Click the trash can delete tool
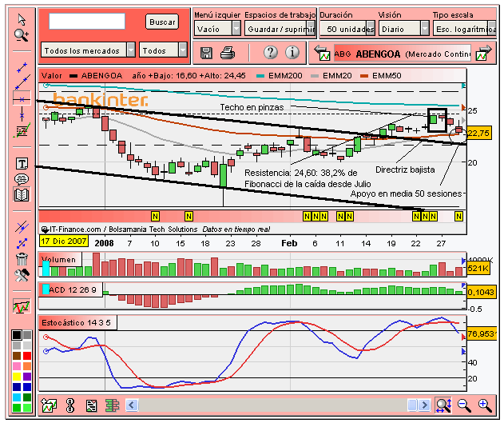This screenshot has height=423, width=504. tap(22, 258)
